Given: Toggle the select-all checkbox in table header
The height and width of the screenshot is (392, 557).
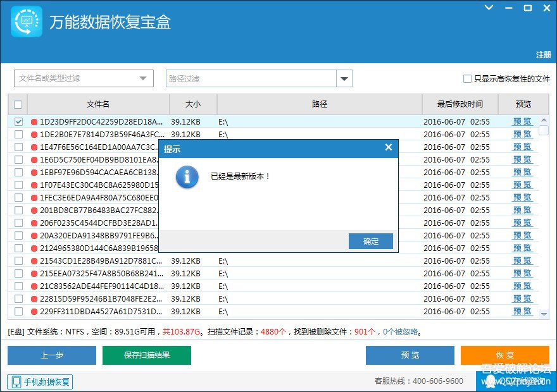Looking at the screenshot, I should pyautogui.click(x=18, y=105).
